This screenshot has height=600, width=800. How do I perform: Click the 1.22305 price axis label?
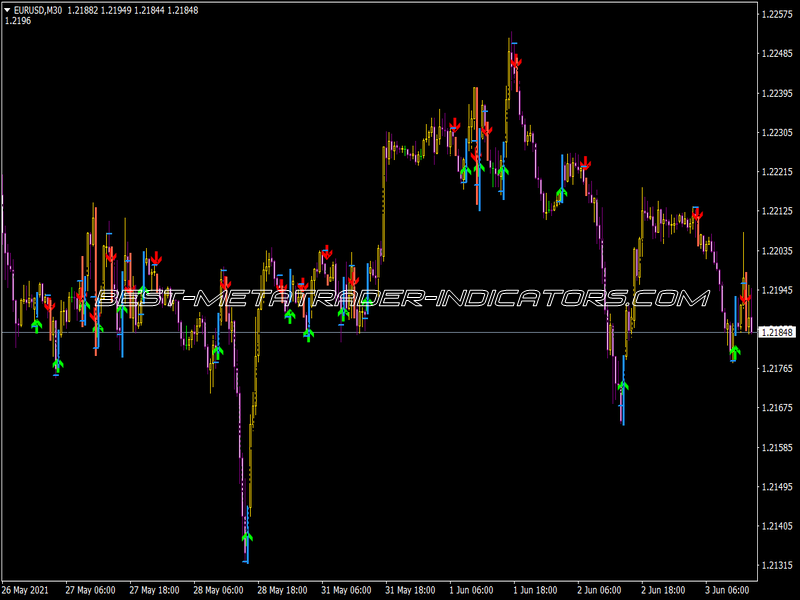click(777, 133)
